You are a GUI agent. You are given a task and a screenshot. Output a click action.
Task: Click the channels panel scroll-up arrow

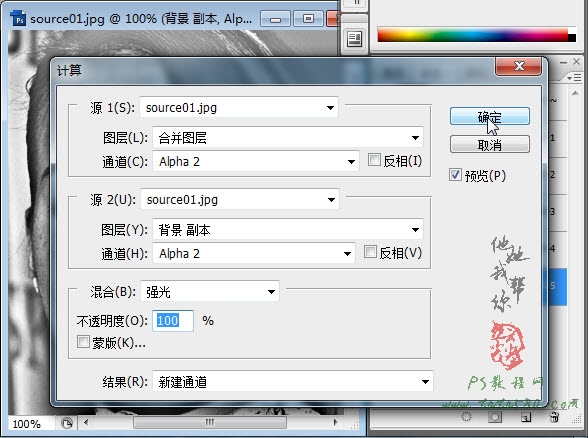575,93
